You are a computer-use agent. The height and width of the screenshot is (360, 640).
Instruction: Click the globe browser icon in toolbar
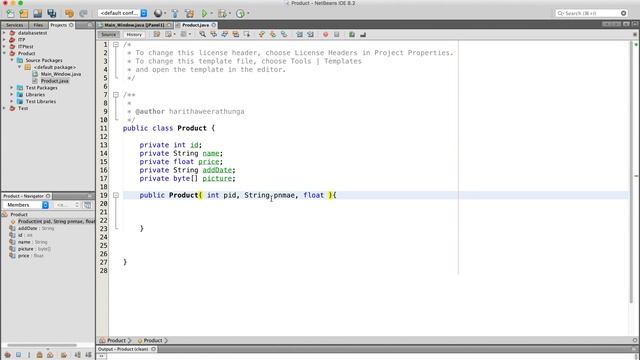click(158, 13)
